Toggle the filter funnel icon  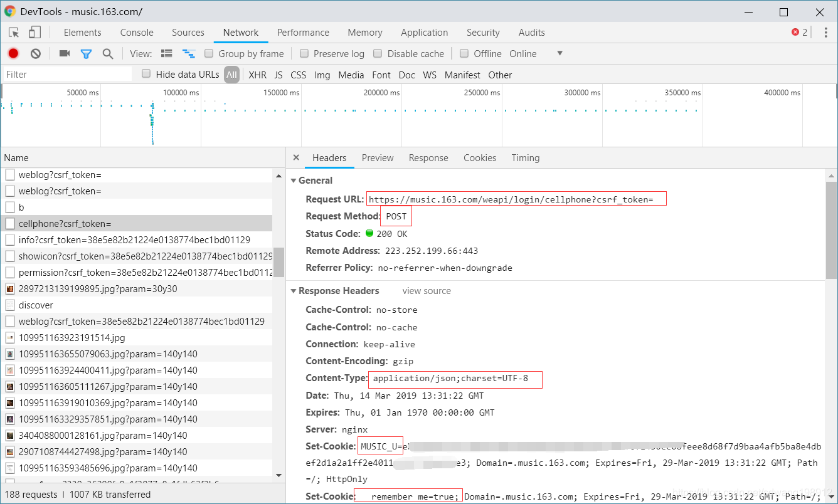point(86,54)
